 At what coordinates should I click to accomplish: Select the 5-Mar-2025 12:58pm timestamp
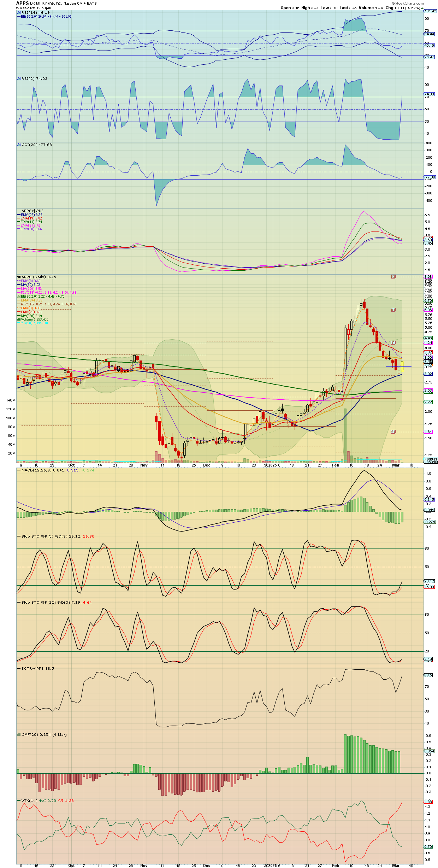tap(34, 8)
